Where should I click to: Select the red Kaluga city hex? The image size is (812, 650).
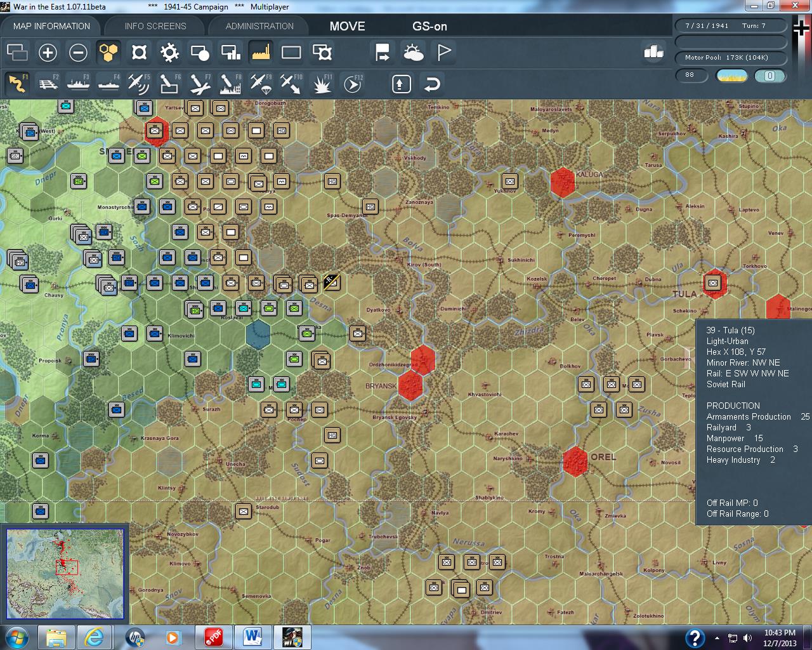pyautogui.click(x=562, y=182)
